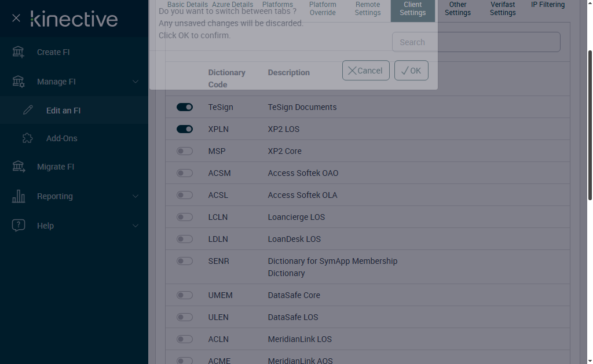
Task: Select the TeSign dictionary code
Action: coord(221,107)
